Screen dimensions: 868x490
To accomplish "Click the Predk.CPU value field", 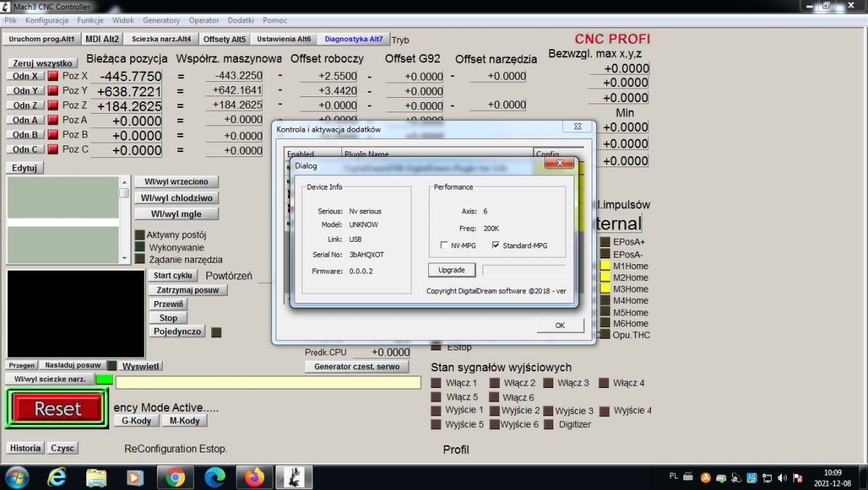I will pos(383,352).
